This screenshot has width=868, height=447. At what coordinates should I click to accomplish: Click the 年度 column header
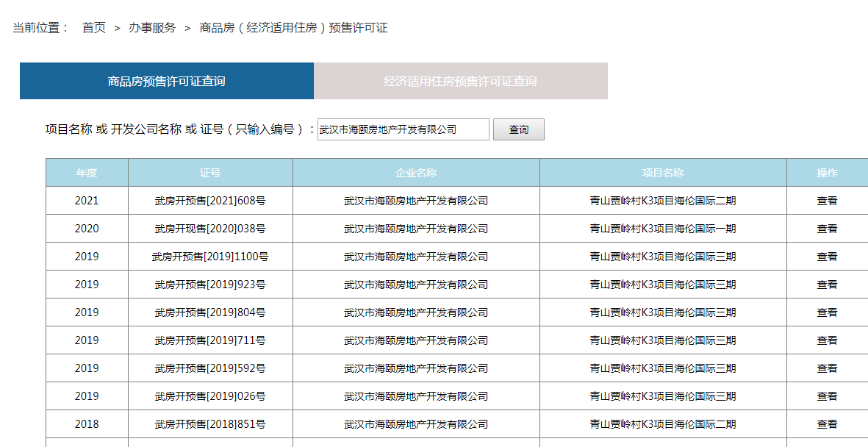coord(87,173)
